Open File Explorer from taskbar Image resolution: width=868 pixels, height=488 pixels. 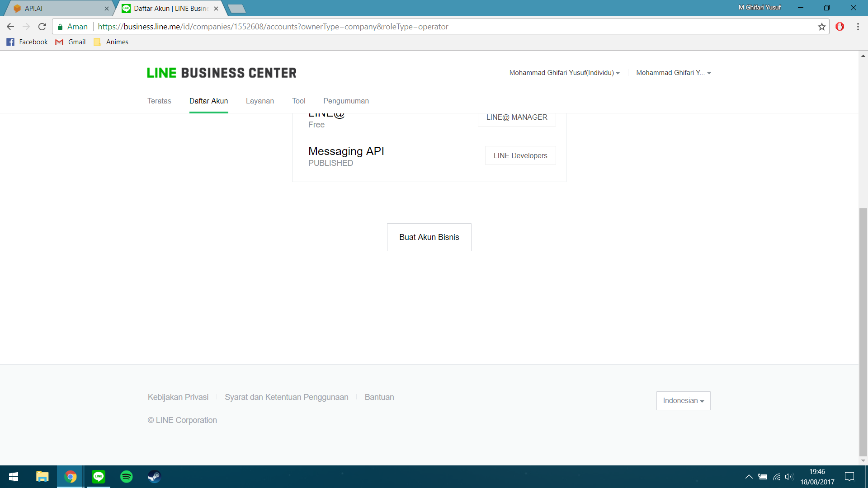[x=42, y=476]
